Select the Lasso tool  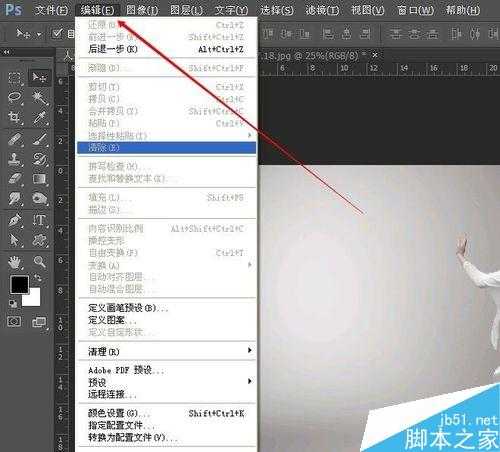click(x=15, y=98)
